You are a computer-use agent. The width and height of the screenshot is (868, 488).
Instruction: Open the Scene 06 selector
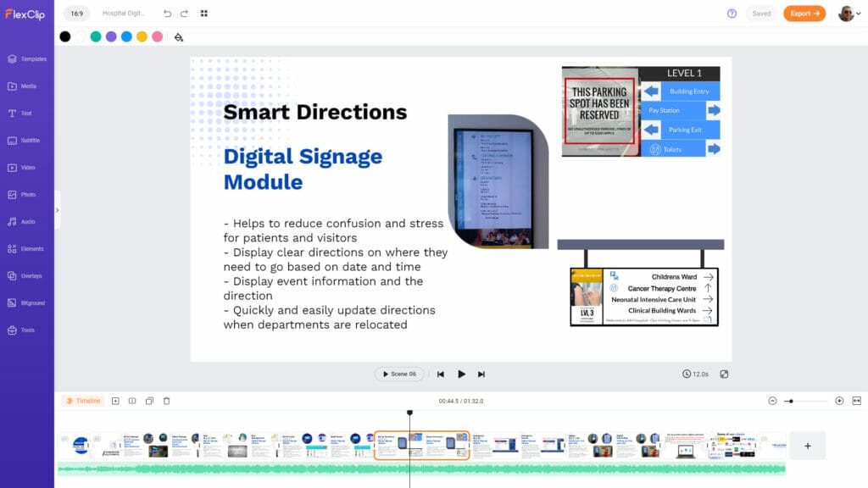point(398,374)
